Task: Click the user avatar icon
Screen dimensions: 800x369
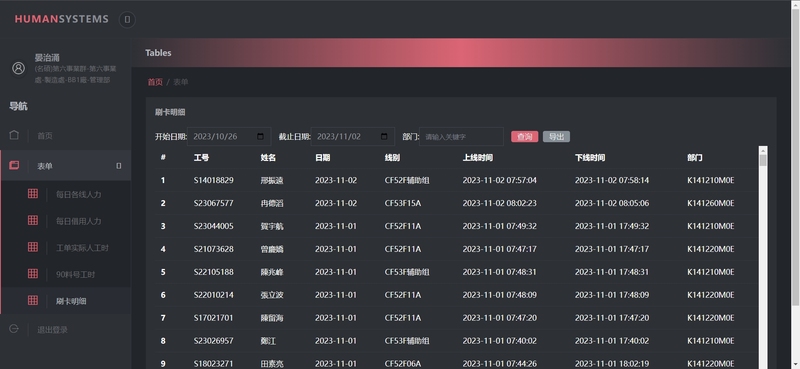Action: point(18,68)
